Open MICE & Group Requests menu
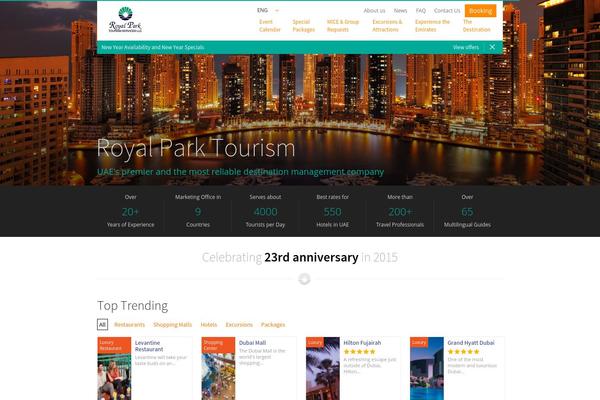Image resolution: width=600 pixels, height=400 pixels. click(x=342, y=26)
